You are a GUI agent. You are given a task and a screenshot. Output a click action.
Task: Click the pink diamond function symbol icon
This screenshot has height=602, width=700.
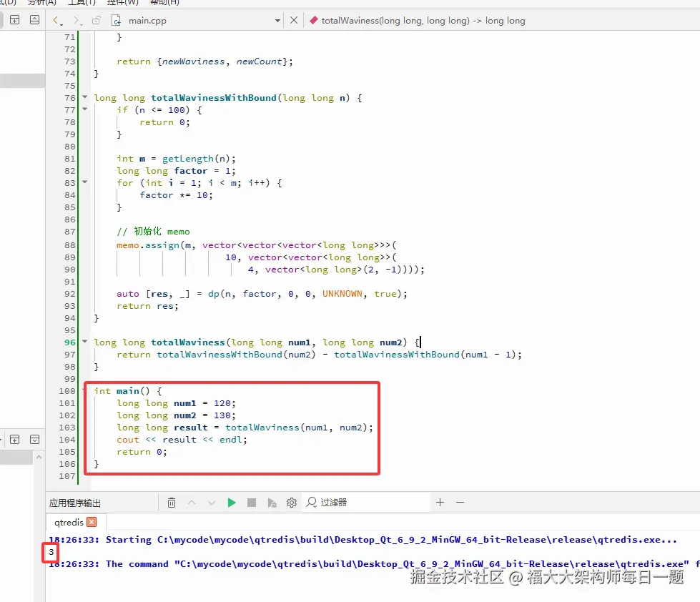314,20
